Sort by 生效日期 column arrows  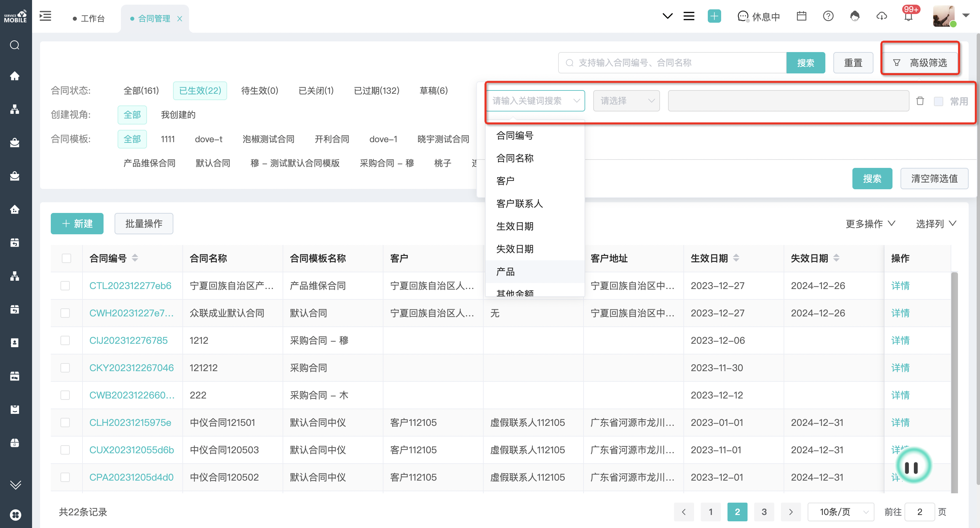pyautogui.click(x=736, y=258)
